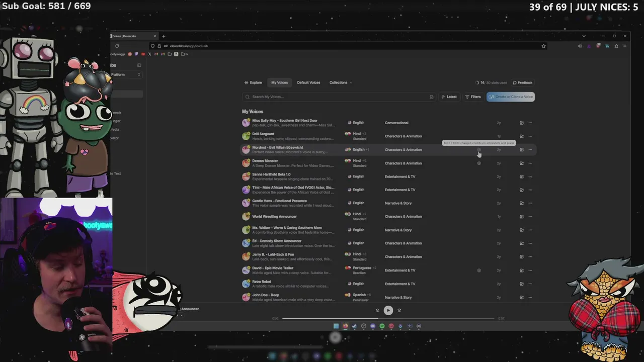Image resolution: width=644 pixels, height=362 pixels.
Task: Open more options for John Doe Deep
Action: click(530, 297)
